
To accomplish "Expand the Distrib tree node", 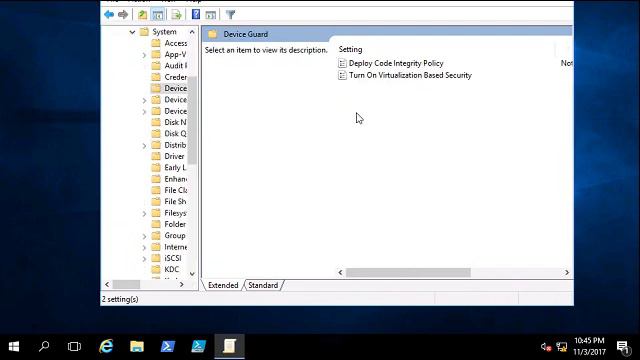I will [x=144, y=145].
